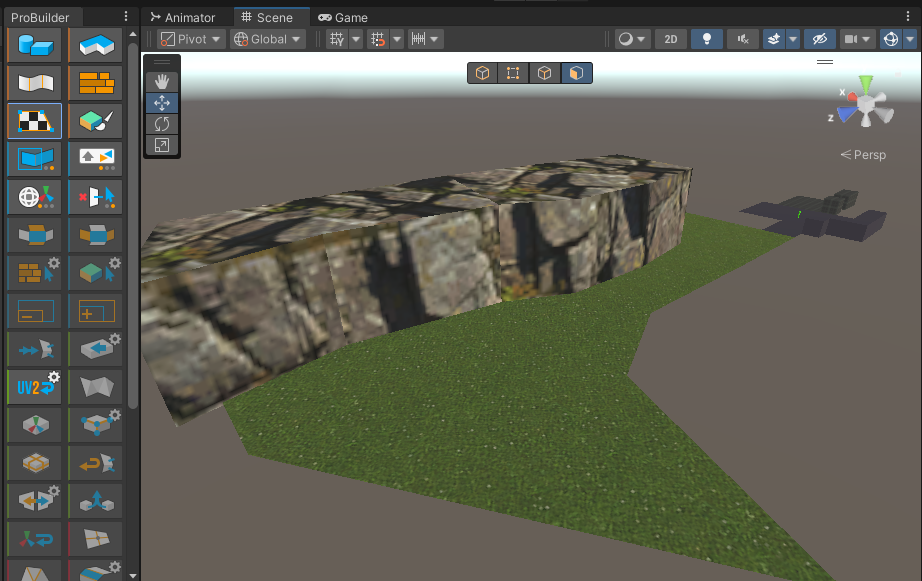Screen dimensions: 922x581
Task: Select the Hand view tool in overlay
Action: tap(162, 82)
